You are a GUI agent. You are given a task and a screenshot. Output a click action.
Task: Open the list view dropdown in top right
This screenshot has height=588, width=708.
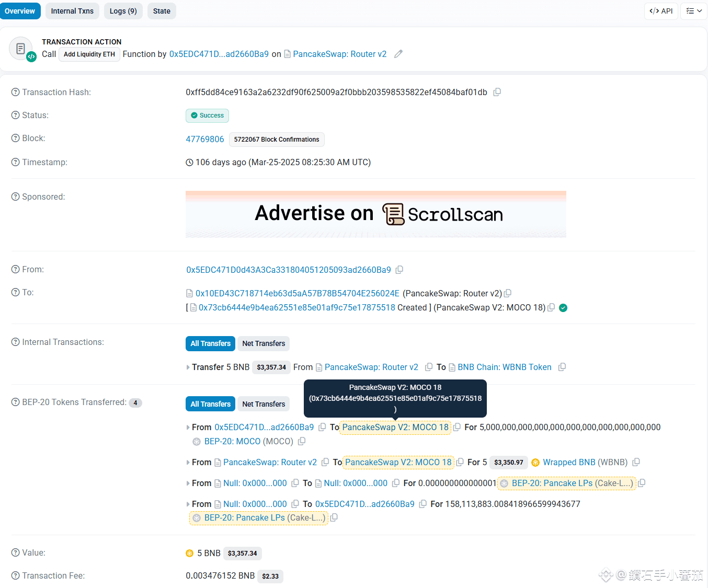[694, 11]
